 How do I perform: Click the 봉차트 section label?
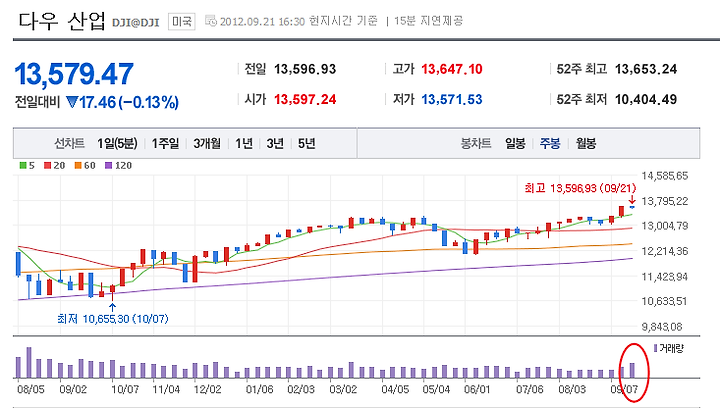476,144
